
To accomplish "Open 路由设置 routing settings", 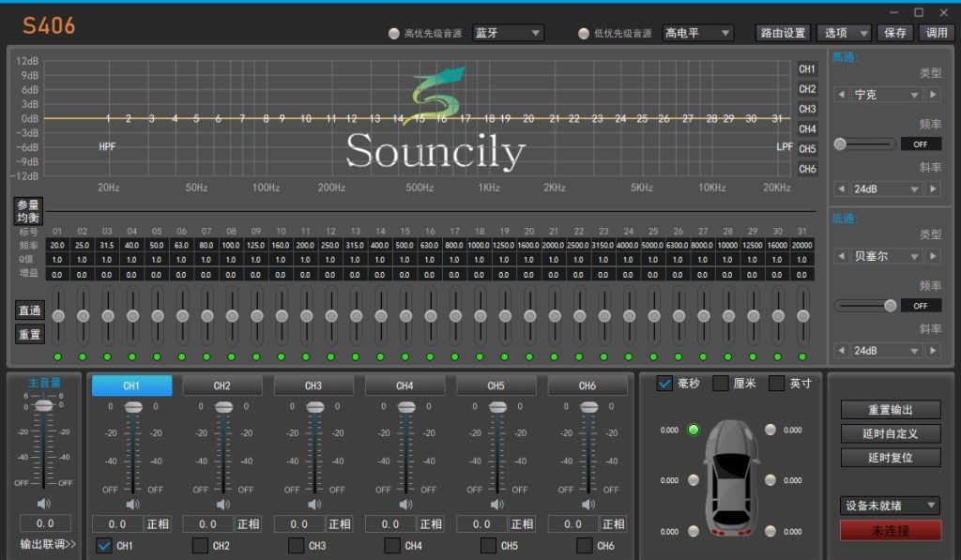I will click(x=784, y=33).
